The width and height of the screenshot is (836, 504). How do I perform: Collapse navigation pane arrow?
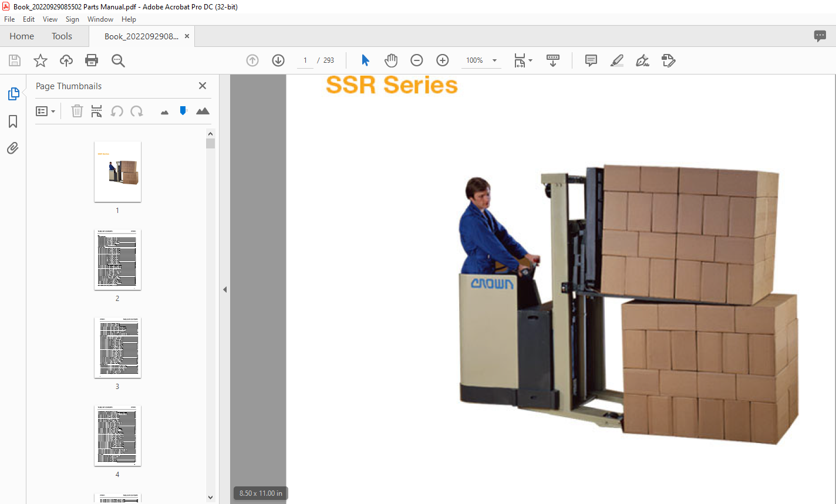[x=224, y=289]
